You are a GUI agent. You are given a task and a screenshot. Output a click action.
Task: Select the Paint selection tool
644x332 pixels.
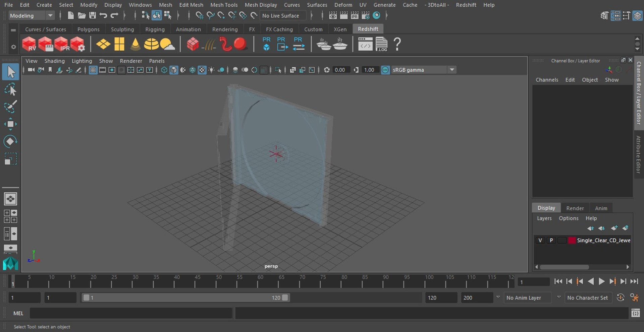pos(10,107)
